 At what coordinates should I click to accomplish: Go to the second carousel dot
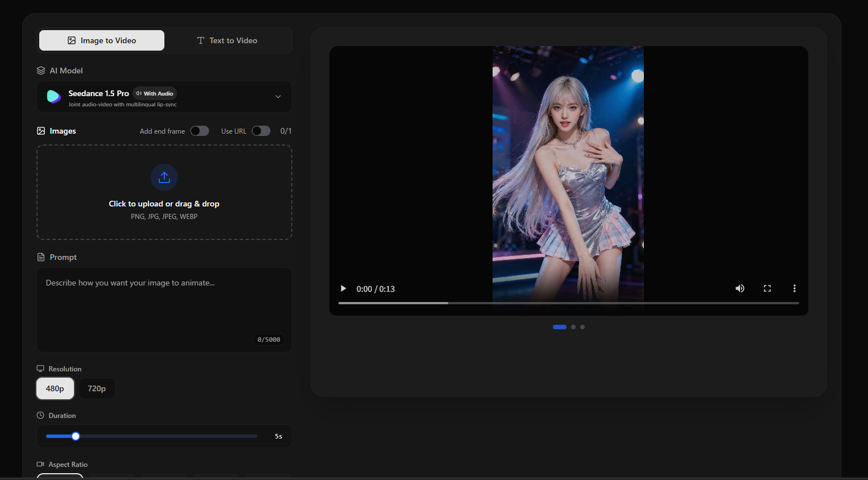click(573, 327)
